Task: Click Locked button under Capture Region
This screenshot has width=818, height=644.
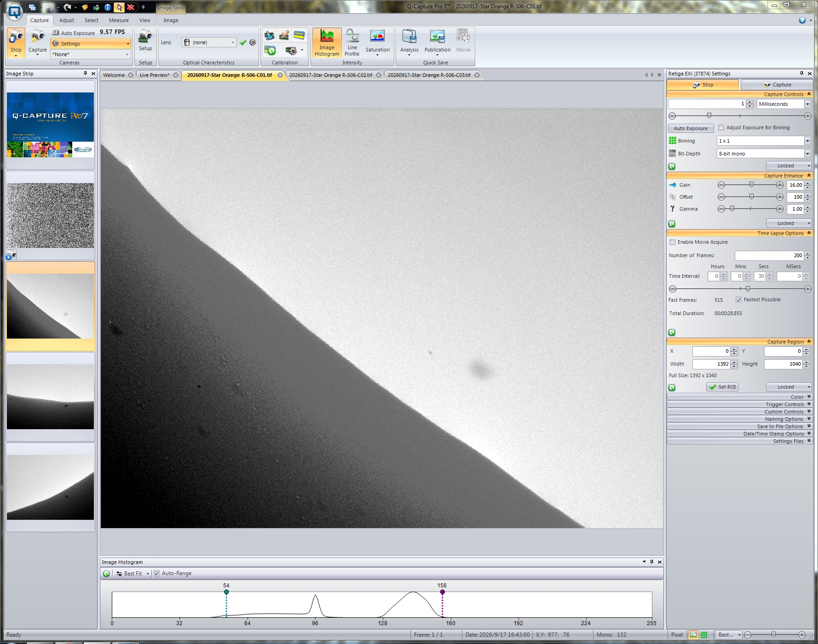Action: click(x=789, y=387)
